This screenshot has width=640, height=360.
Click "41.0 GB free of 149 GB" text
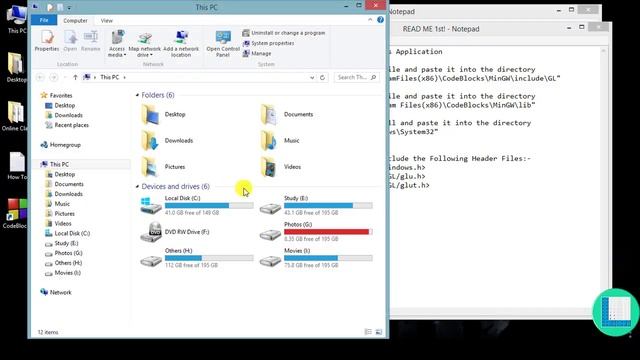[192, 213]
